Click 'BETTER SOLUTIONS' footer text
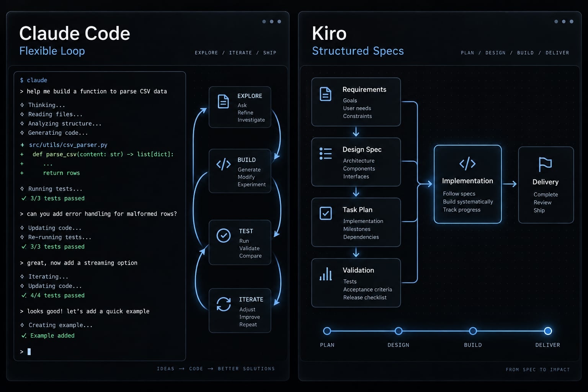 (246, 369)
